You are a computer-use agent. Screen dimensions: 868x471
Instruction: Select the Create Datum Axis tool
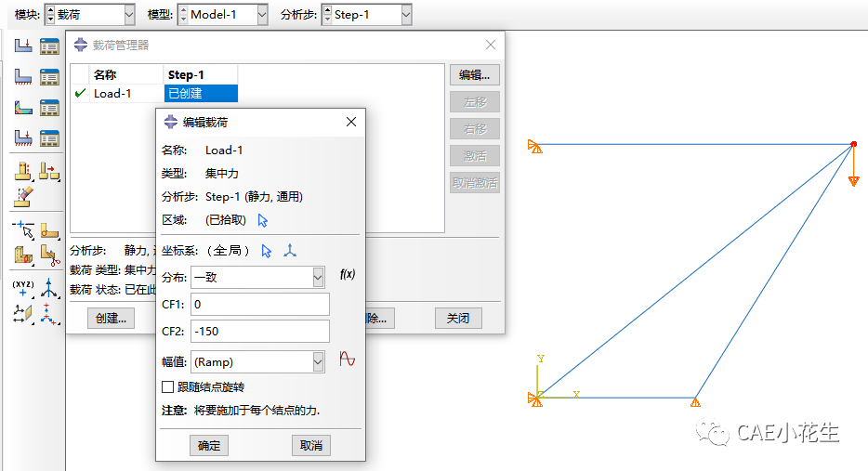click(x=49, y=288)
